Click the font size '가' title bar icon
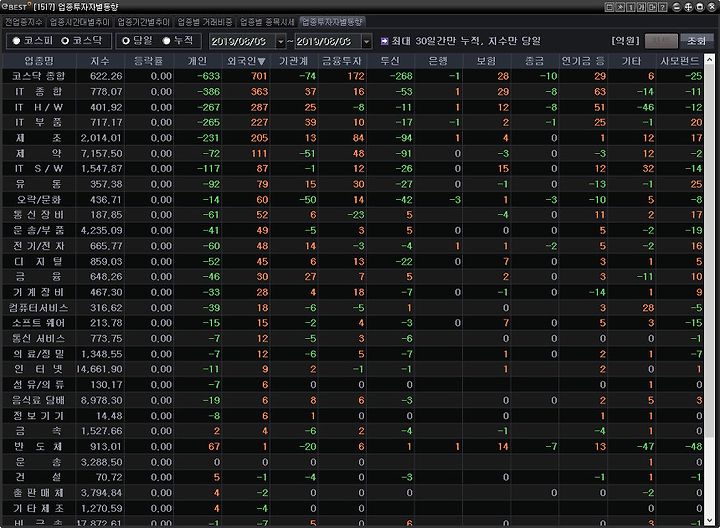720x528 pixels. (641, 7)
